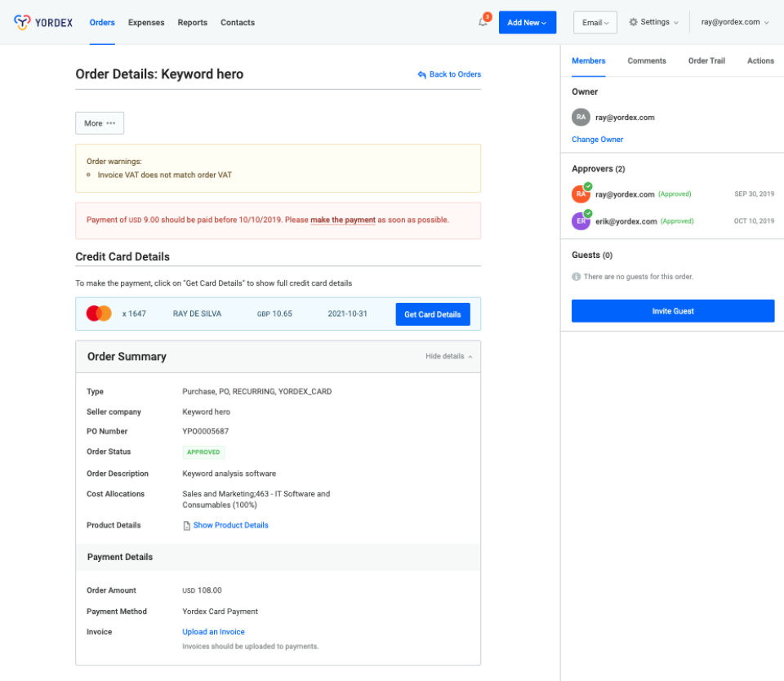
Task: Click the owner's gray RA avatar
Action: click(581, 117)
